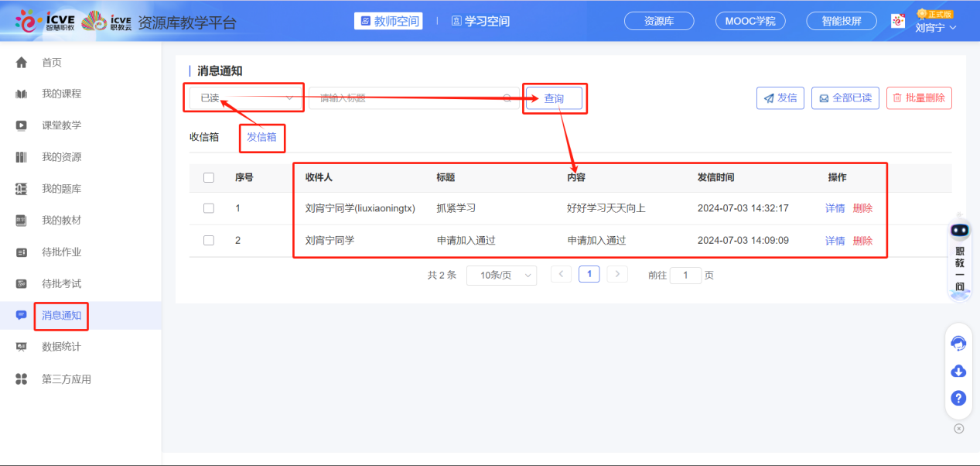980x466 pixels.
Task: Click the 待批作业 sidebar icon
Action: [20, 252]
